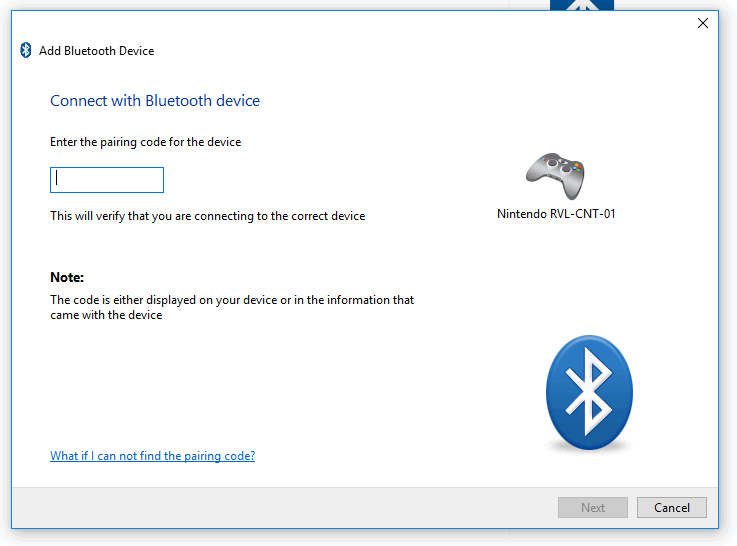The image size is (737, 546).
Task: Click the pairing code input field
Action: 107,180
